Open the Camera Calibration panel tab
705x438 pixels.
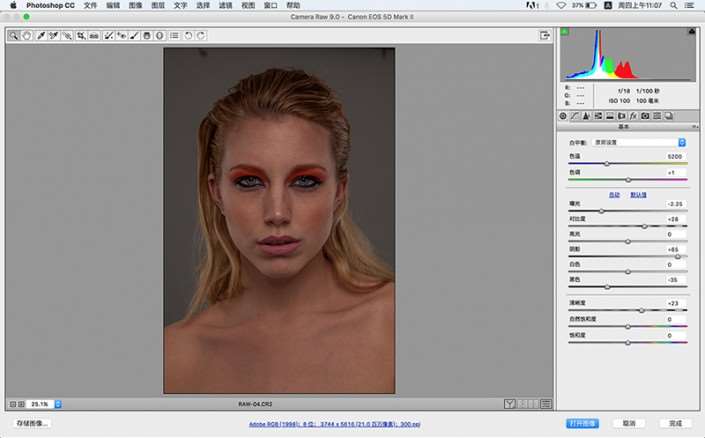pos(645,116)
